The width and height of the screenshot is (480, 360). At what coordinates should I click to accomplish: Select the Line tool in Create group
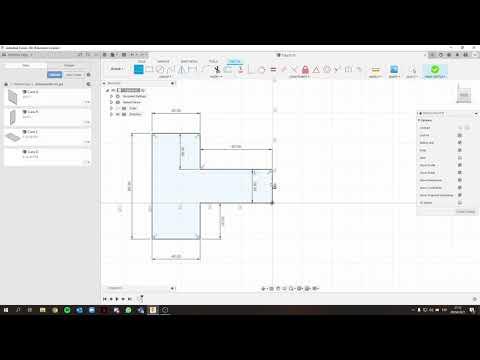coord(139,69)
